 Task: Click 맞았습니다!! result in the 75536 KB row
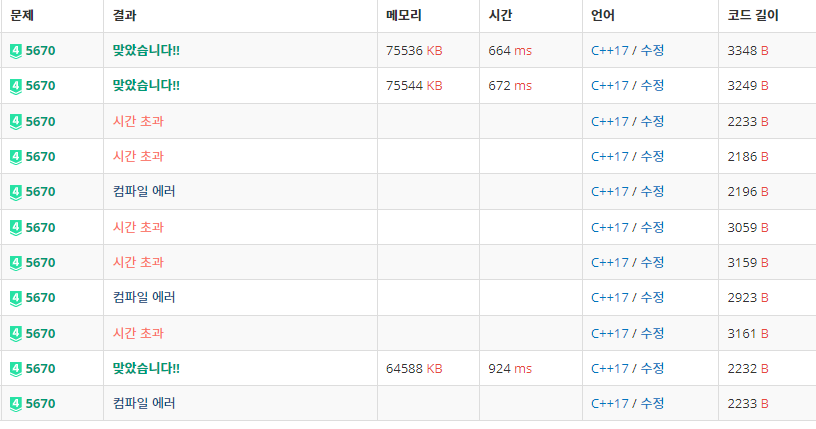click(146, 51)
